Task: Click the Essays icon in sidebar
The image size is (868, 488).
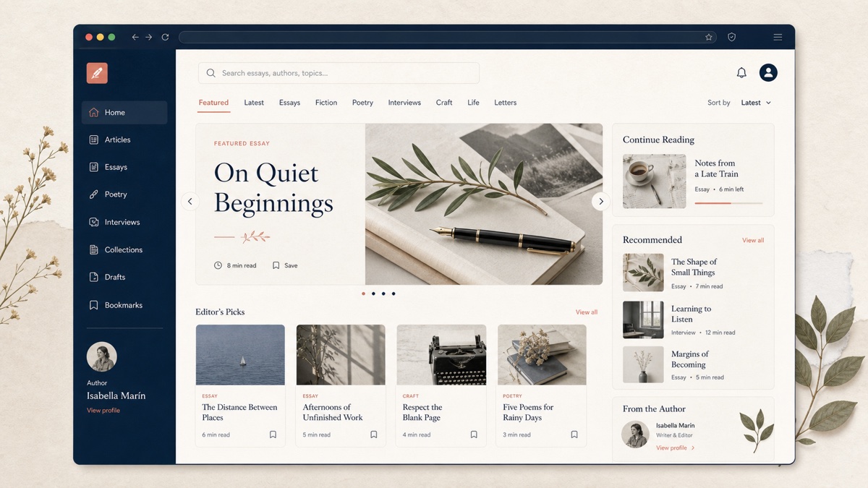Action: 93,167
